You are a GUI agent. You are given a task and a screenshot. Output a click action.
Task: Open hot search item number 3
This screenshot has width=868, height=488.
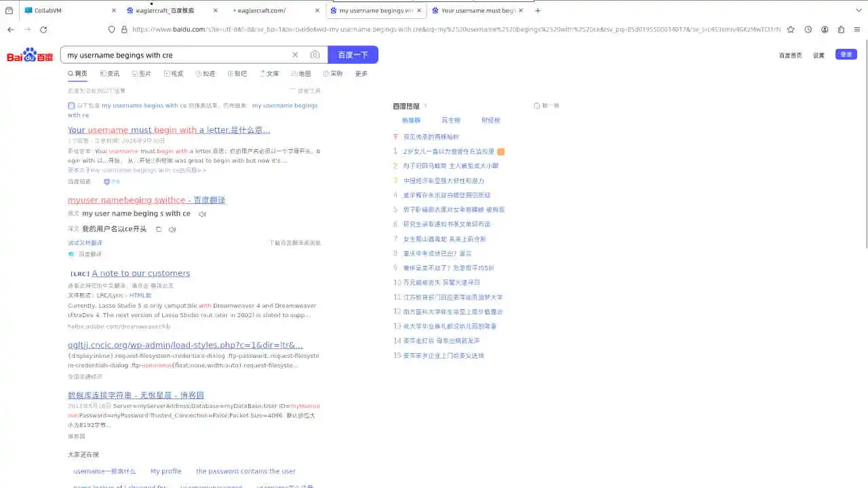(x=443, y=181)
